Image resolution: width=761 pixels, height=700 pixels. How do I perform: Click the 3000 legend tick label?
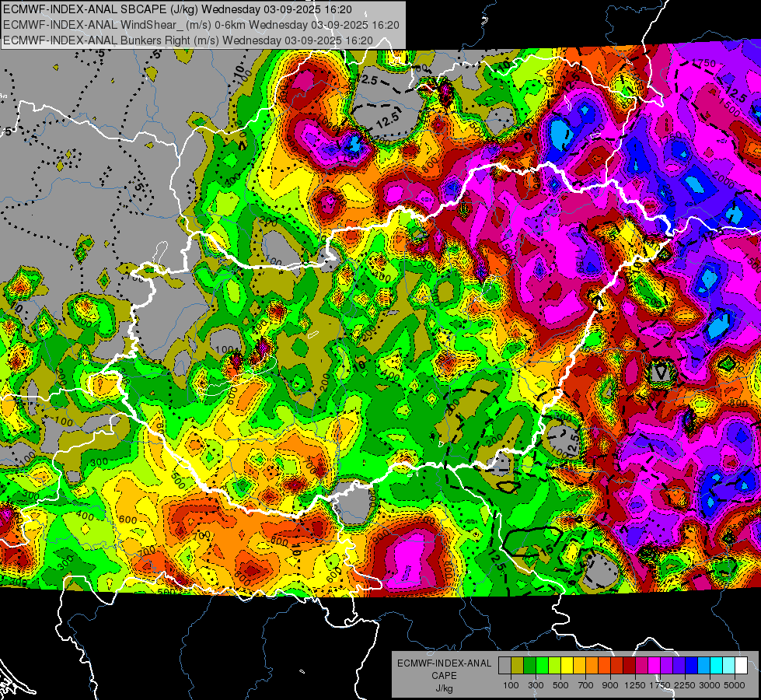710,685
